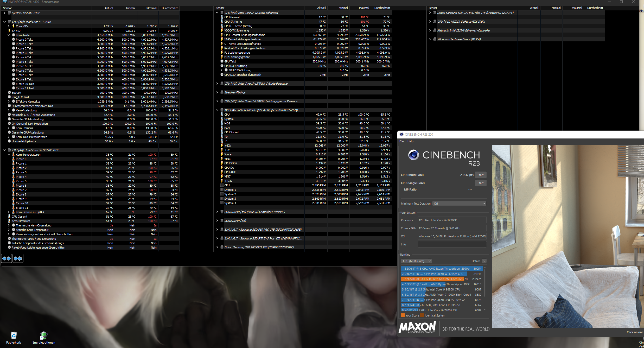The height and width of the screenshot is (348, 644).
Task: Click the Kern-Temperaturen thermometer icon
Action: click(x=13, y=155)
